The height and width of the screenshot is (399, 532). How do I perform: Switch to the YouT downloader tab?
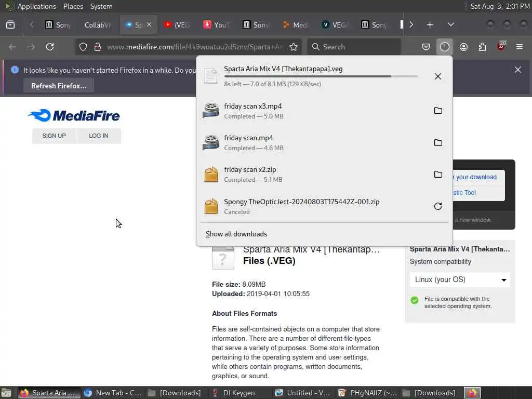point(216,25)
